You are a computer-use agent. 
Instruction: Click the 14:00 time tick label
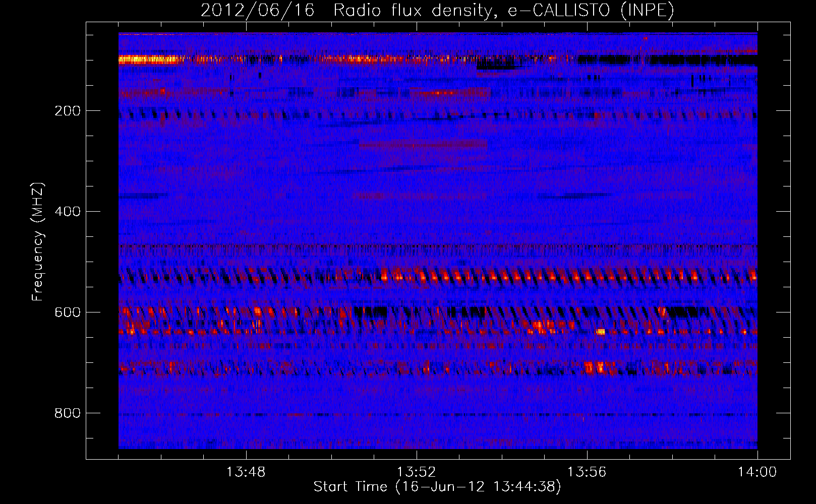point(757,472)
